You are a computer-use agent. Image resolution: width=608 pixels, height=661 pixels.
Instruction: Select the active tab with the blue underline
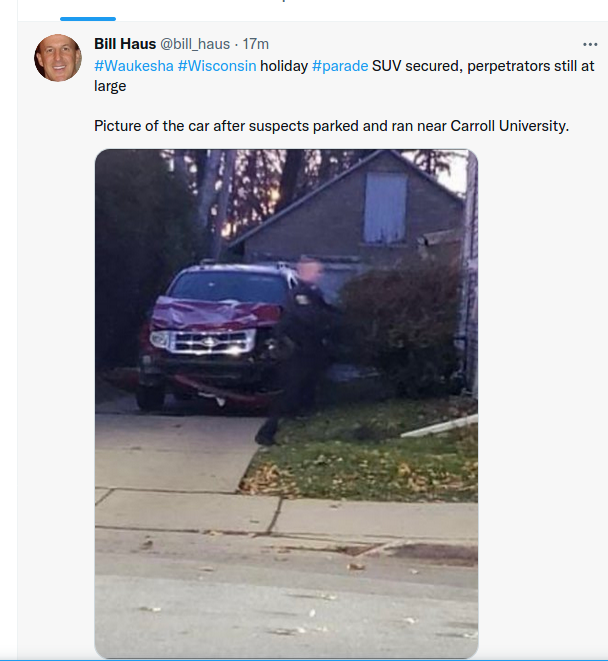[88, 19]
